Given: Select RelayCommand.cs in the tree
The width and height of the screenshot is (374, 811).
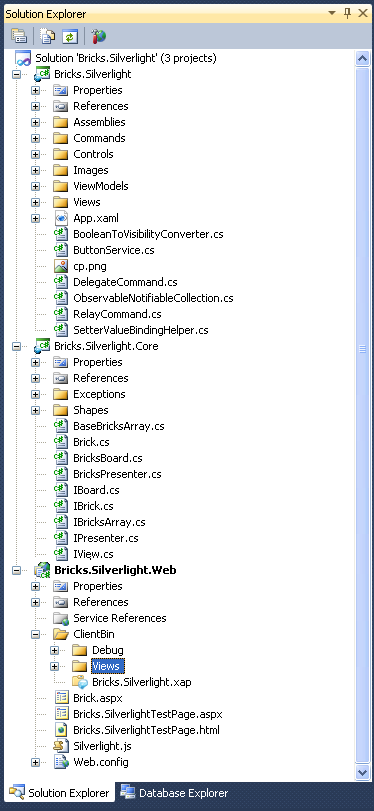Looking at the screenshot, I should (117, 314).
